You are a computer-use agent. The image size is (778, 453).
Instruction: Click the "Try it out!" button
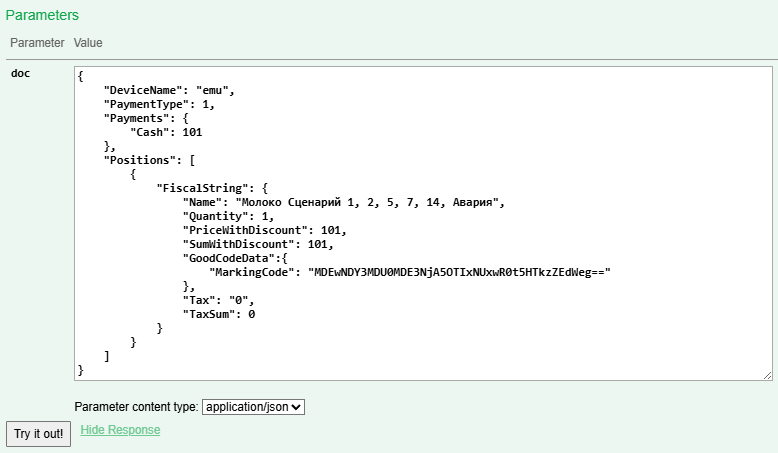coord(38,433)
